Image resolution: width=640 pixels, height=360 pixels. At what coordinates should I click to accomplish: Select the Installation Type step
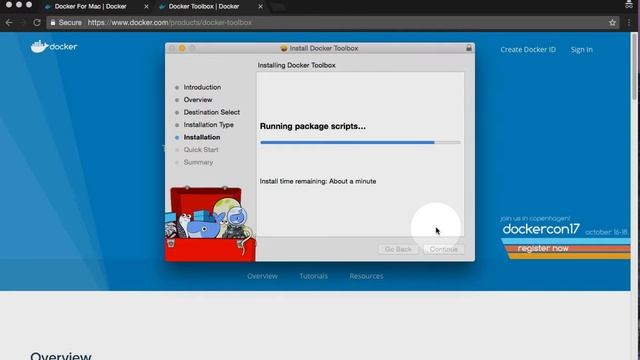coord(208,124)
